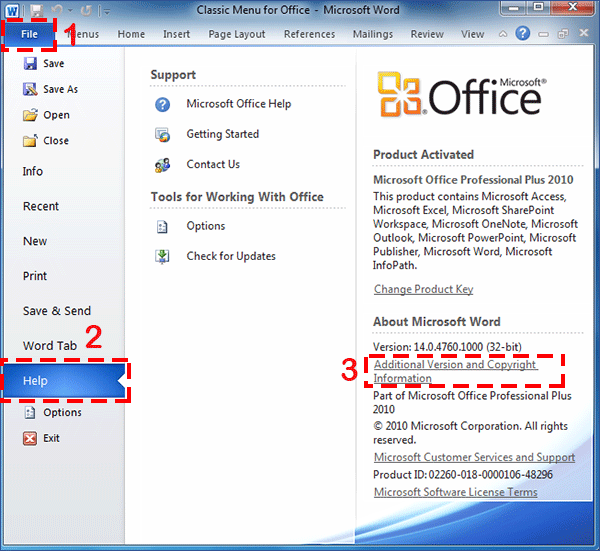The image size is (600, 551).
Task: Select Print in the Backstage menu
Action: click(35, 276)
